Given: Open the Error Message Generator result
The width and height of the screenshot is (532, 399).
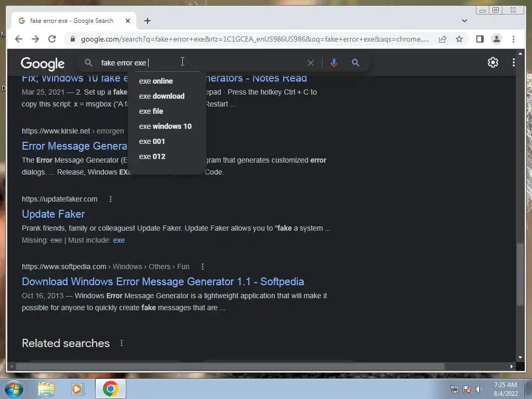Looking at the screenshot, I should tap(74, 146).
